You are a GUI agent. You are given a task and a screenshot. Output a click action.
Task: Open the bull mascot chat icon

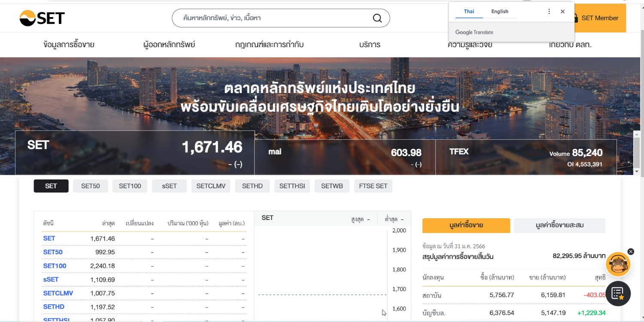[618, 265]
